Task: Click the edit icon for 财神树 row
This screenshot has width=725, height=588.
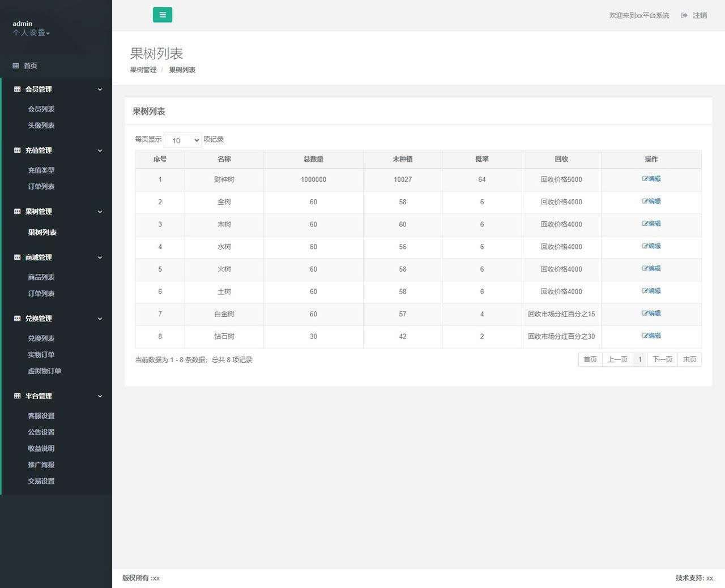Action: [645, 179]
